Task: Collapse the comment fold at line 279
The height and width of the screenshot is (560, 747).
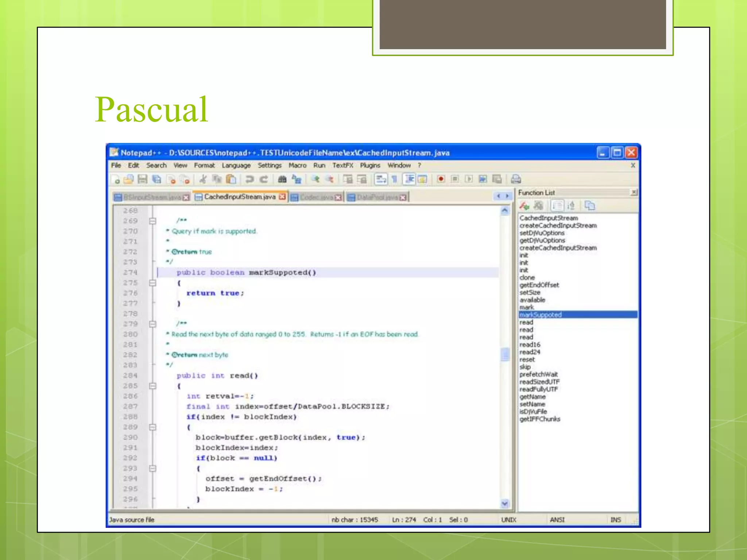Action: (153, 324)
